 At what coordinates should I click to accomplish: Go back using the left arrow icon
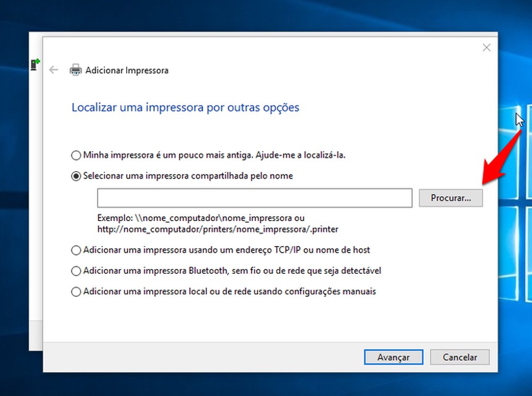[x=53, y=70]
